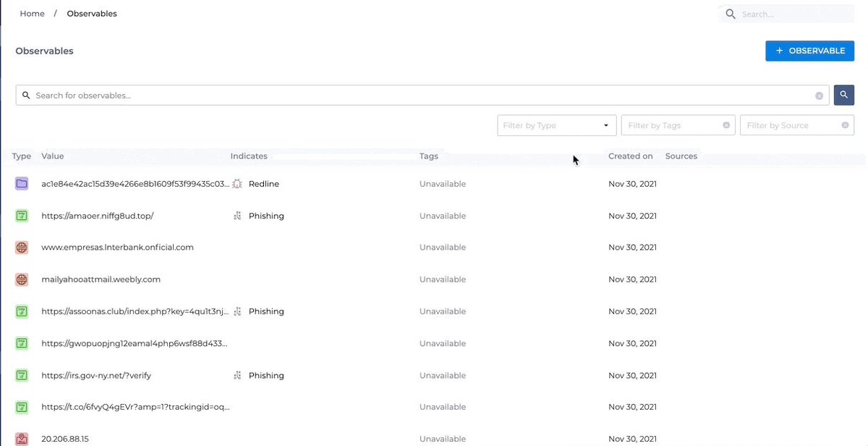Click the domain globe icon for www.empresas.lnterbank.onficial.com
868x446 pixels.
(22, 248)
